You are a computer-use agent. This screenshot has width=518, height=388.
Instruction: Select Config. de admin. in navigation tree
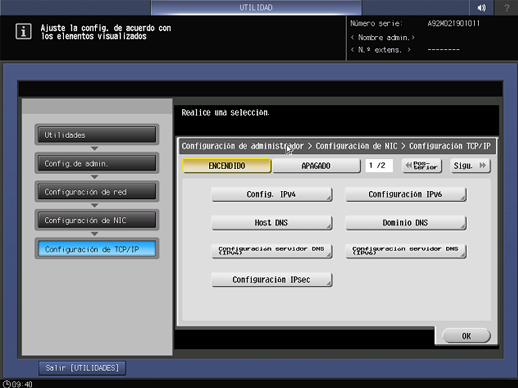(x=97, y=163)
